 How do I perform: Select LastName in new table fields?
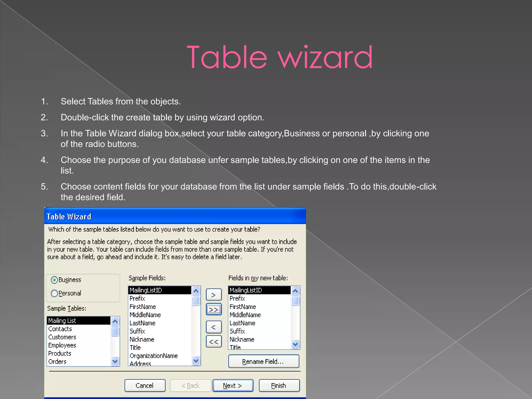260,323
